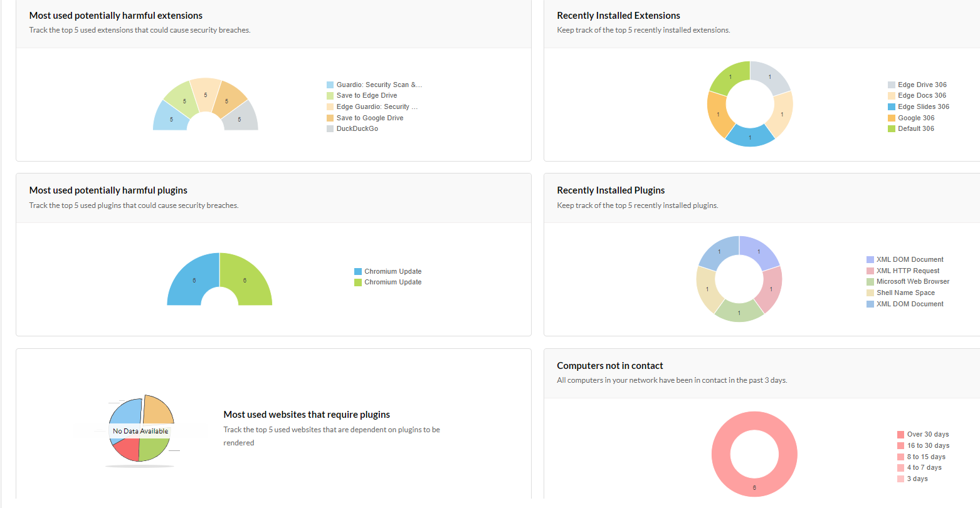Toggle the DuckDuckGo series in the legend
Image resolution: width=980 pixels, height=508 pixels.
(356, 128)
